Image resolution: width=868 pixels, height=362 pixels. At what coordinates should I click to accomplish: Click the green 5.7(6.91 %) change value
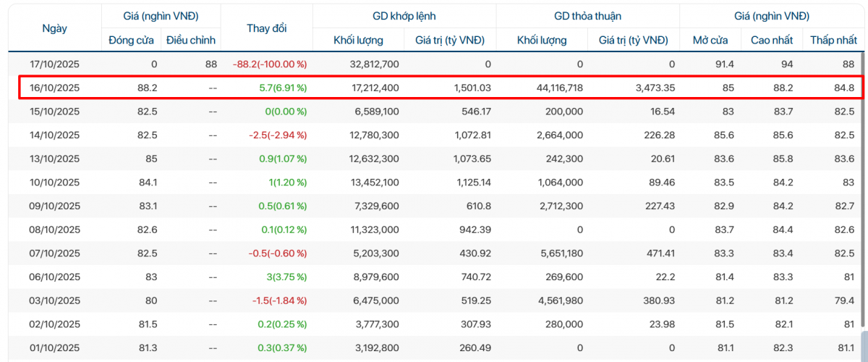[x=282, y=88]
